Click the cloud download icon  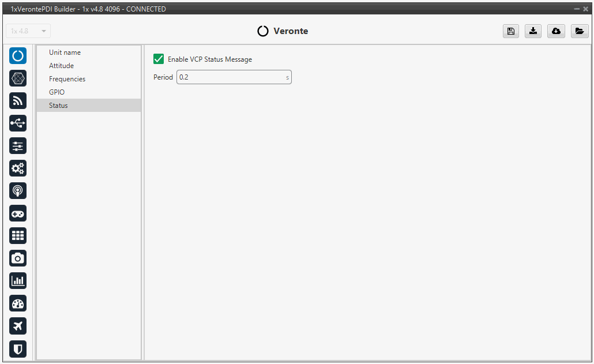coord(556,31)
